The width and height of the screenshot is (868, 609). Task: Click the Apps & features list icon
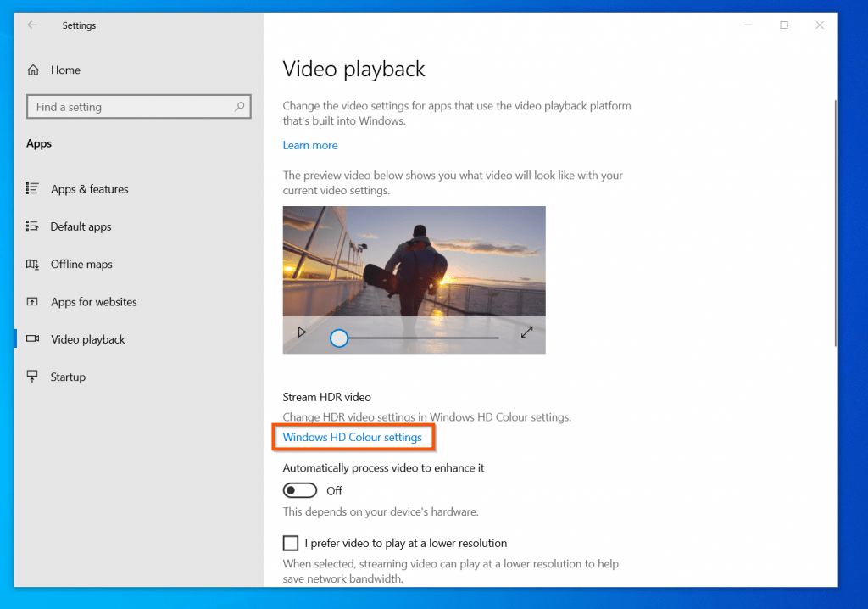32,188
